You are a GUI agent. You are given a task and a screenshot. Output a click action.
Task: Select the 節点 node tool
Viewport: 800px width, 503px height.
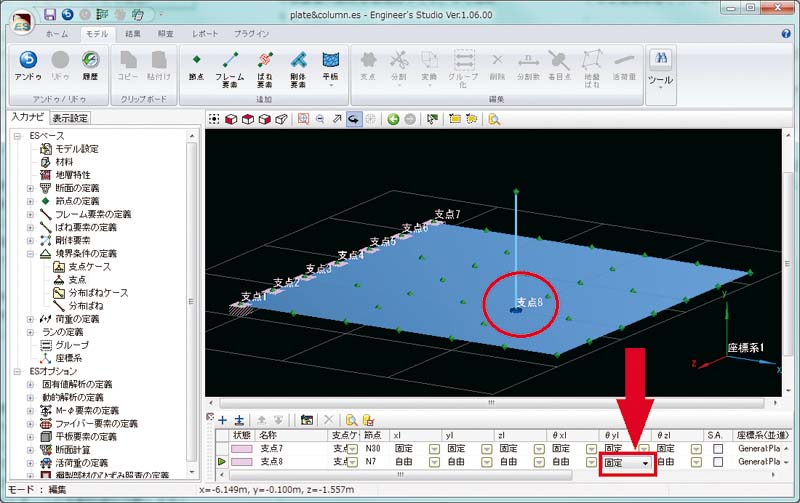point(196,66)
